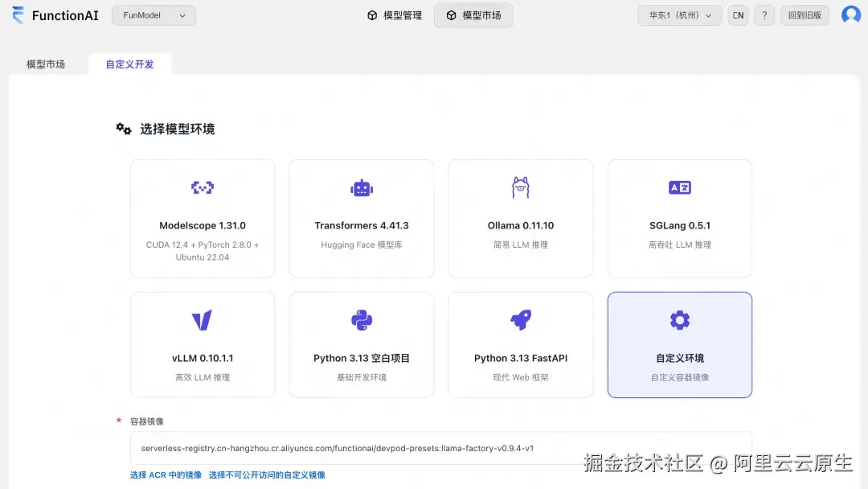Click the cube icon beside 模型市场

pos(451,15)
